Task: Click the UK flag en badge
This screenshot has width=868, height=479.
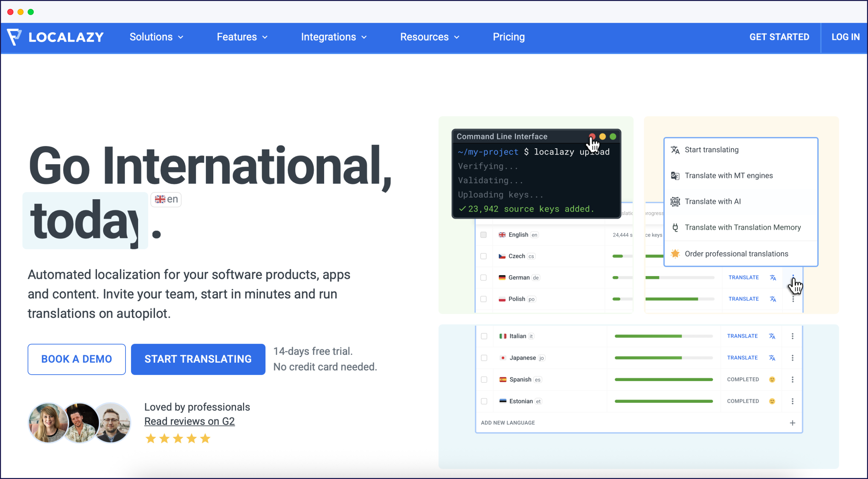Action: point(166,200)
